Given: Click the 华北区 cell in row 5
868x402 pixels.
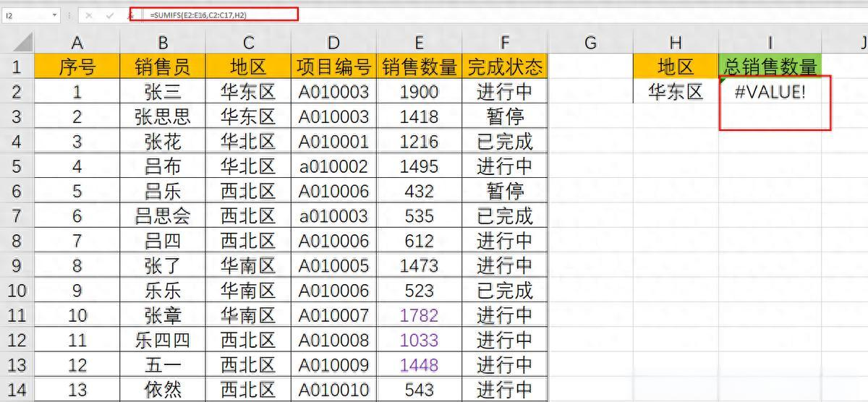Looking at the screenshot, I should tap(248, 166).
